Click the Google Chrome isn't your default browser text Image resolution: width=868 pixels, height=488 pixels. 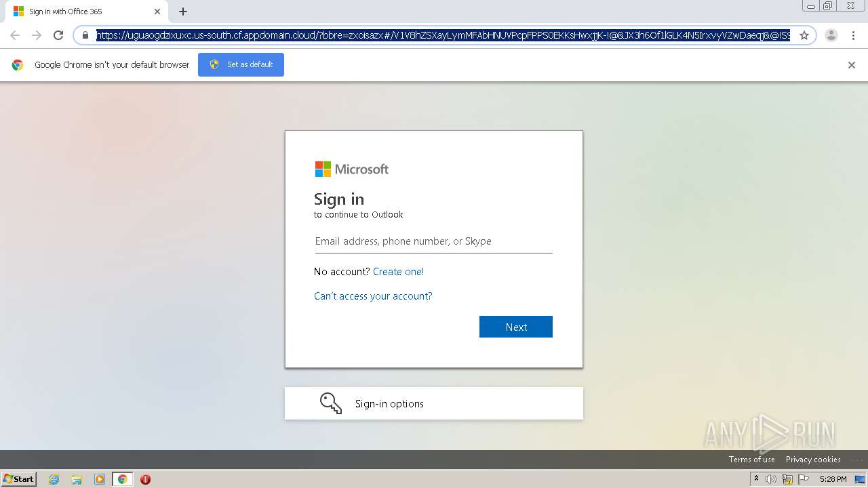point(112,65)
